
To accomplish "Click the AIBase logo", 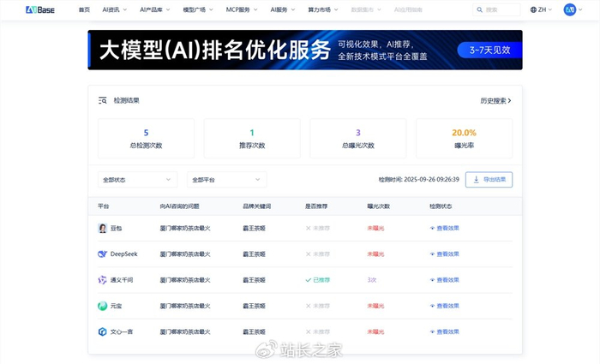I will point(40,9).
